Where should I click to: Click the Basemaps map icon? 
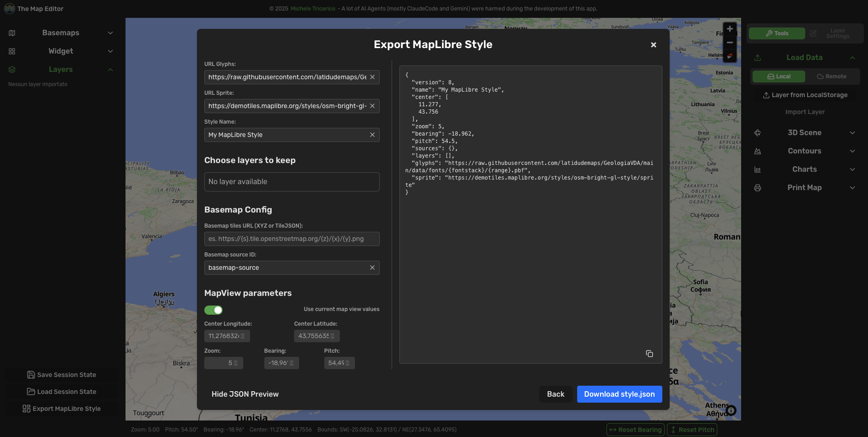[x=11, y=33]
